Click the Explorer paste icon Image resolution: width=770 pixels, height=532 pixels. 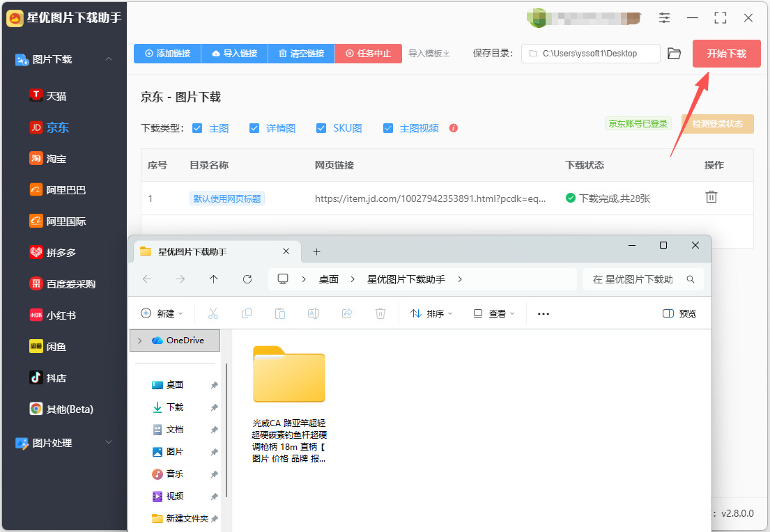(280, 313)
